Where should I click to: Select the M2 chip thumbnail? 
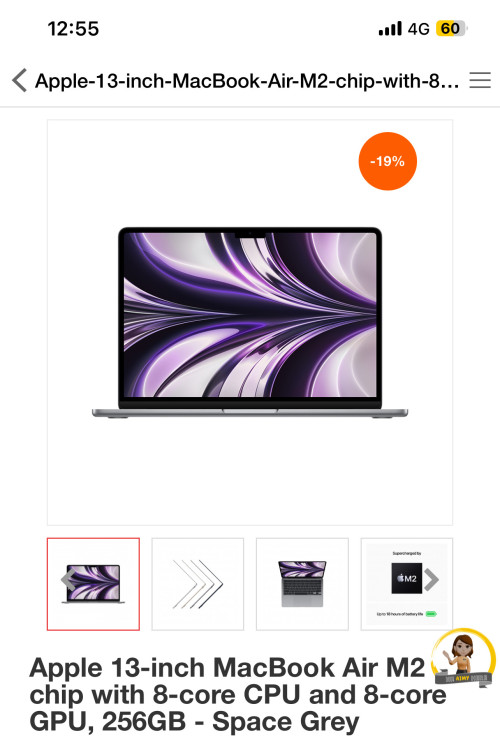pos(407,584)
